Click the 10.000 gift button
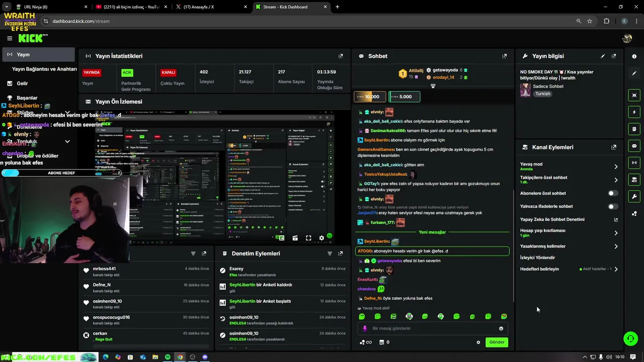644x362 pixels. click(x=370, y=97)
